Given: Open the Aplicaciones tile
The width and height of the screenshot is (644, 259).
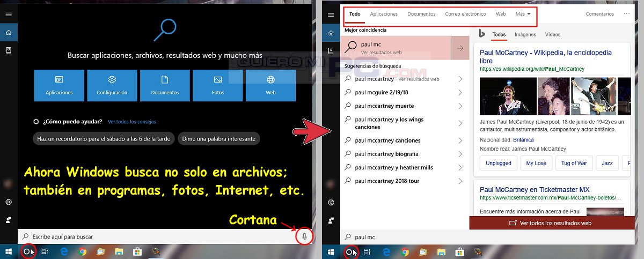Looking at the screenshot, I should coord(59,85).
